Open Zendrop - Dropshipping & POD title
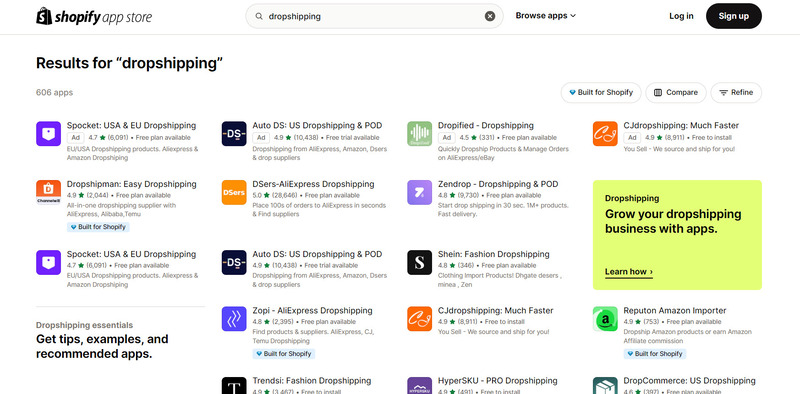The width and height of the screenshot is (800, 394). tap(498, 184)
